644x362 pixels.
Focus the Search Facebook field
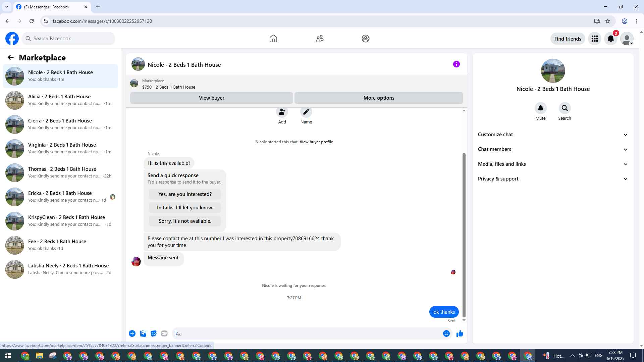click(x=68, y=39)
